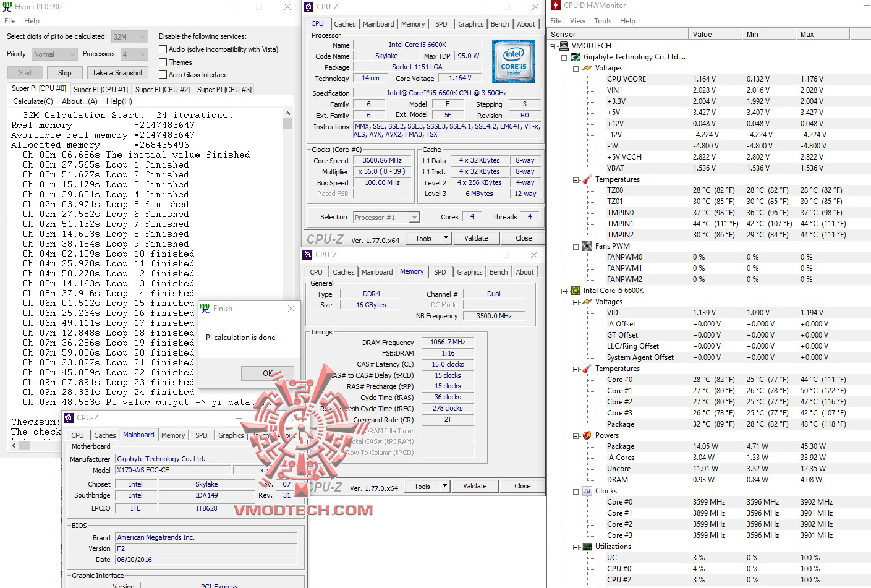871x588 pixels.
Task: Click the Intel Core i5 badge in CPU-Z
Action: 514,61
